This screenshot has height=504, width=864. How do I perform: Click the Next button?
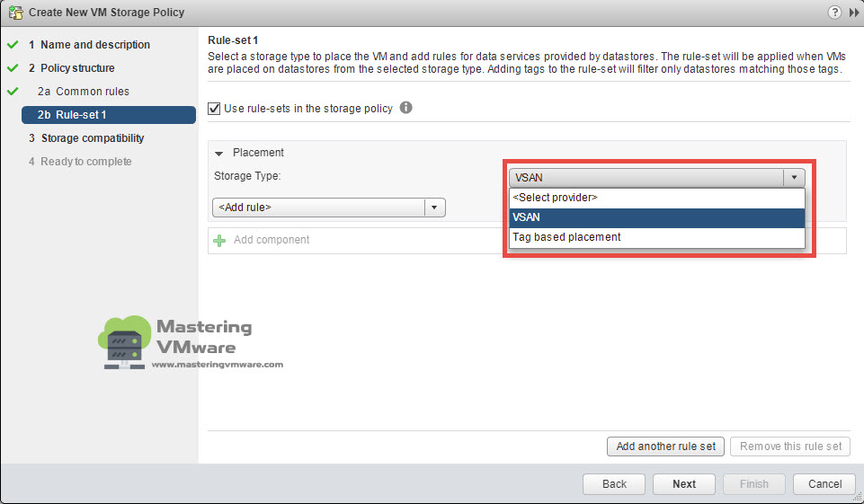[684, 484]
